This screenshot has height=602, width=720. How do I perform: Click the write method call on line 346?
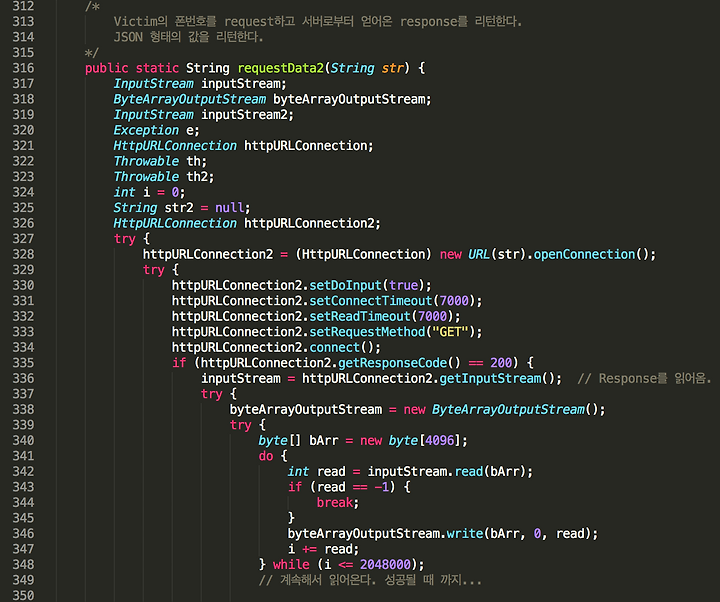pos(465,534)
